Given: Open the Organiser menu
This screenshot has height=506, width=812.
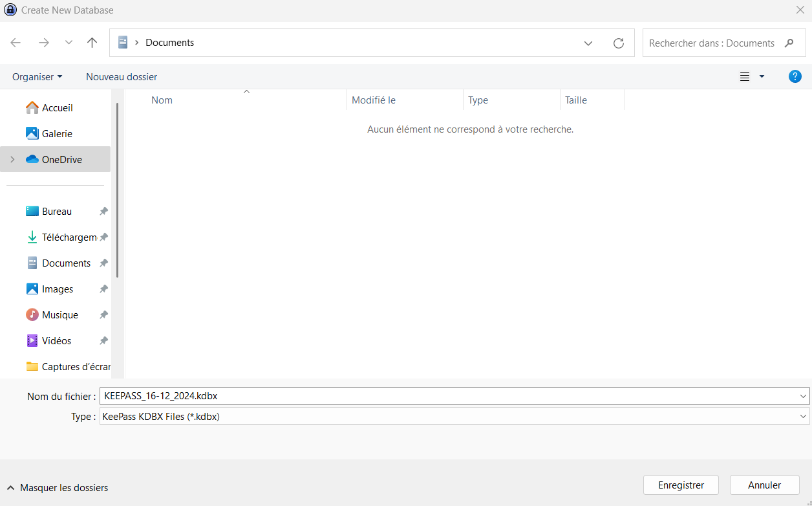Looking at the screenshot, I should (37, 76).
